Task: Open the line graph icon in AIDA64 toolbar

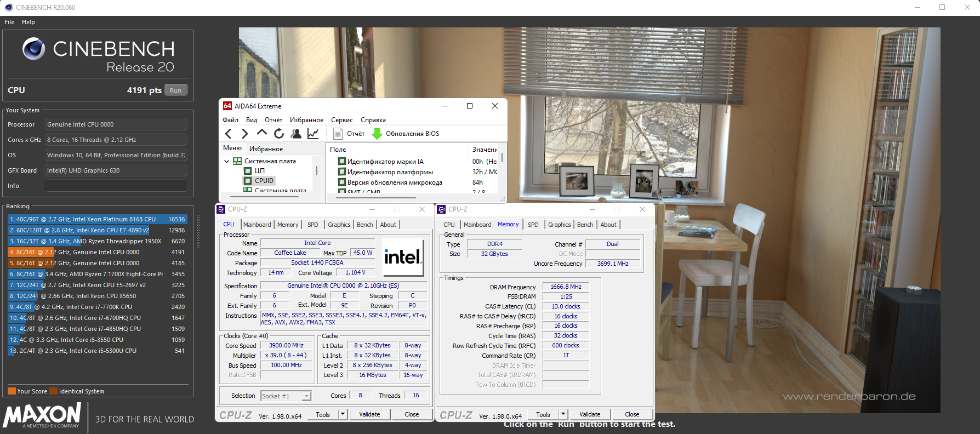Action: (313, 134)
